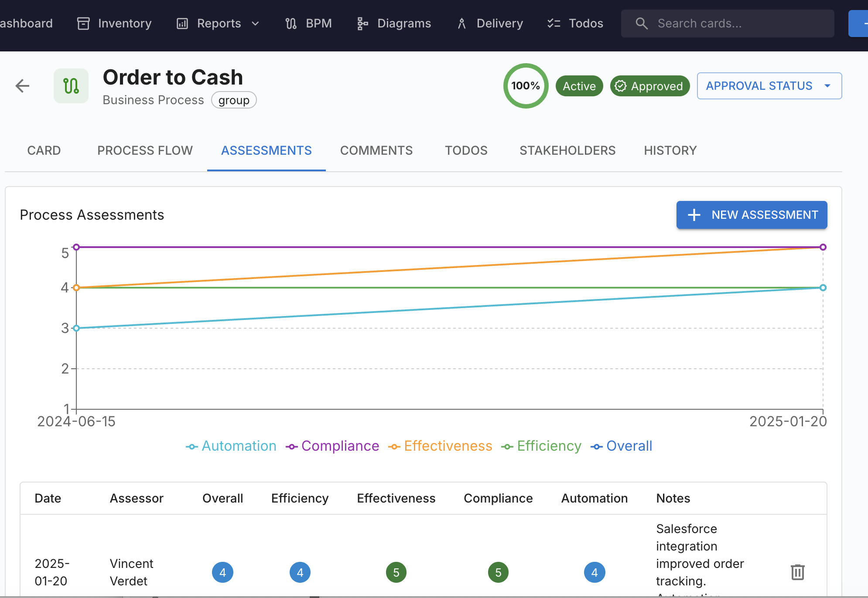The width and height of the screenshot is (868, 598).
Task: Delete the 2025-01-20 assessment with trash icon
Action: tap(797, 572)
